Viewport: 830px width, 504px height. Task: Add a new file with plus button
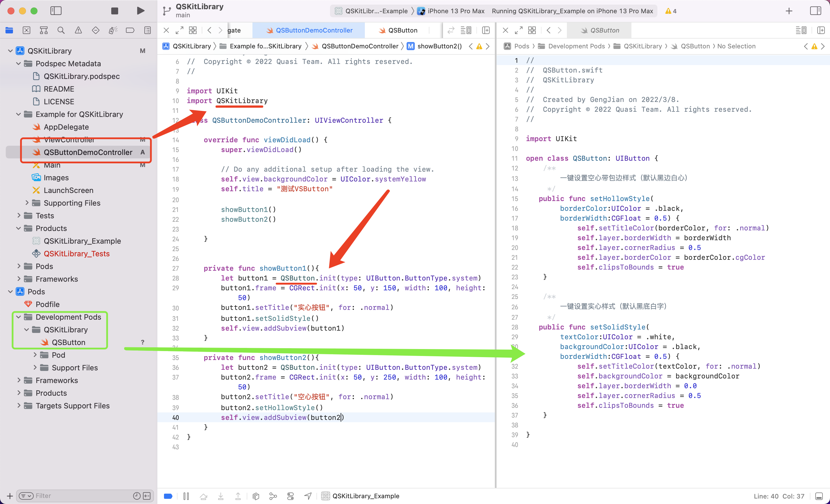(10, 496)
